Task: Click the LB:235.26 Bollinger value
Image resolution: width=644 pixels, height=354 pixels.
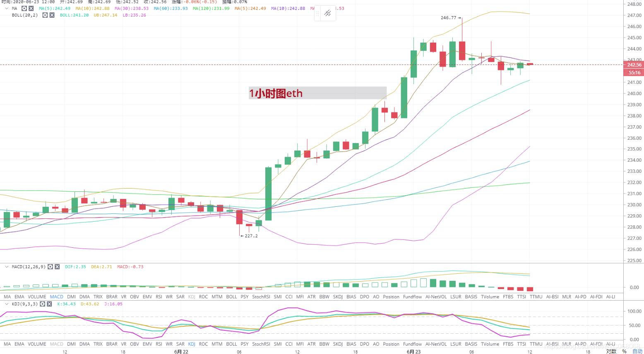Action: point(134,15)
